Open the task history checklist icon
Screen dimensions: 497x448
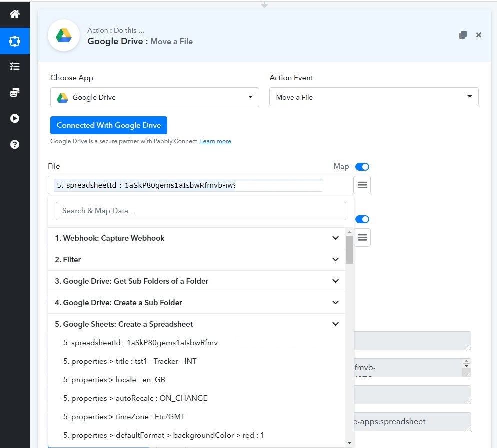coord(14,66)
